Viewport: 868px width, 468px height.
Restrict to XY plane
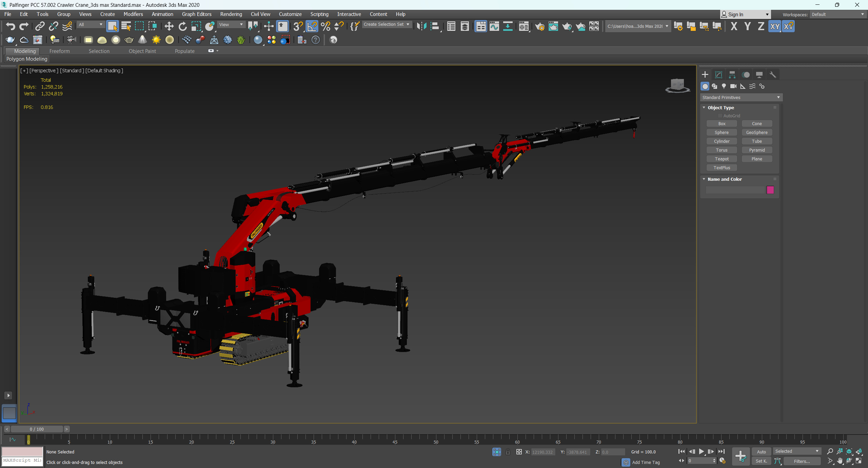[x=775, y=26]
